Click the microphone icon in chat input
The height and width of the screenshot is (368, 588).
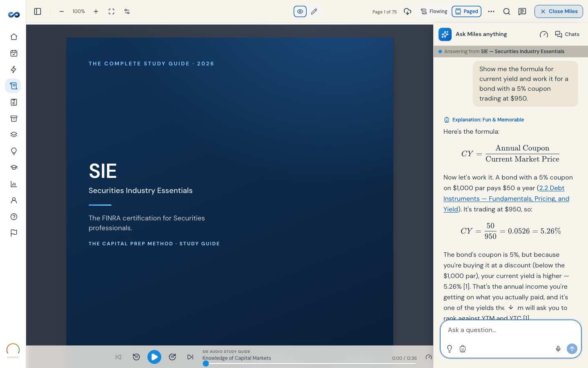coord(558,349)
